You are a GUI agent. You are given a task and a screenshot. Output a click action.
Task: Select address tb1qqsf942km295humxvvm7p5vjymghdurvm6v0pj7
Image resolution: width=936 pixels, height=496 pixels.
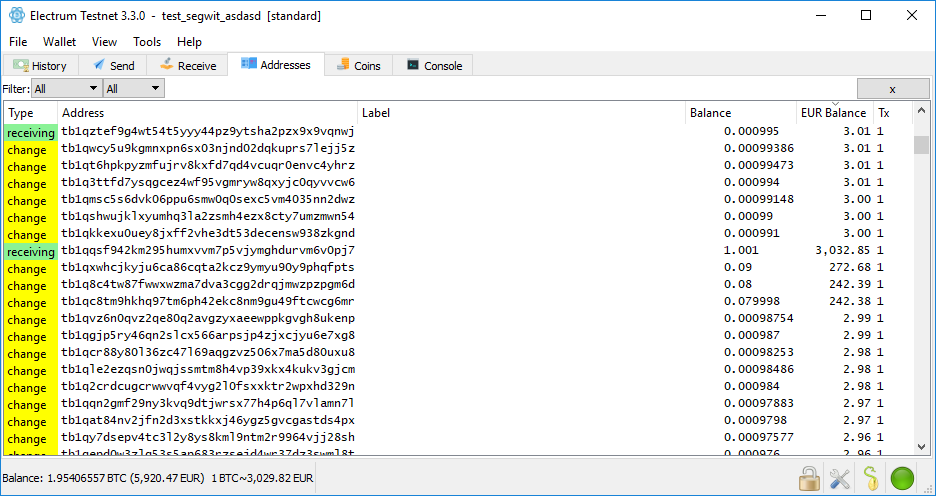click(208, 251)
